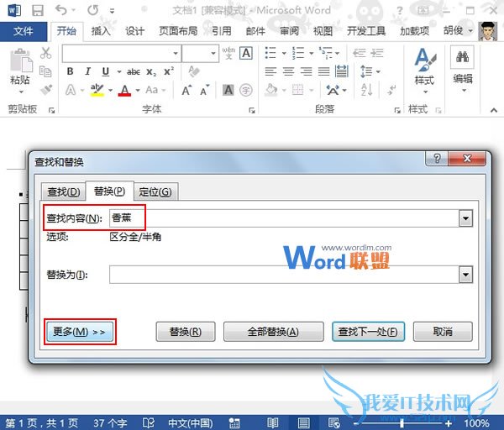This screenshot has width=504, height=430.
Task: Center align text
Action: coord(288,71)
